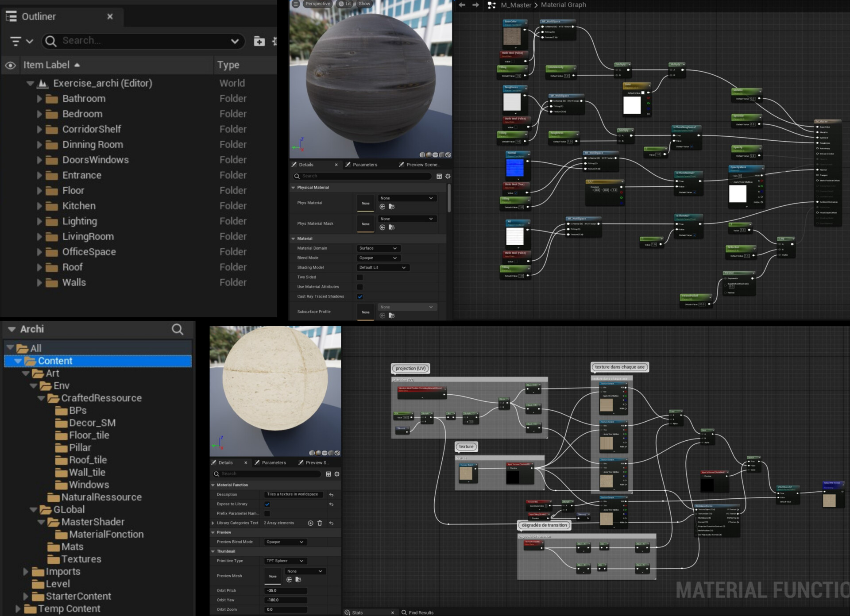Click the top details table view icon
Viewport: 850px width, 616px height.
click(x=439, y=176)
